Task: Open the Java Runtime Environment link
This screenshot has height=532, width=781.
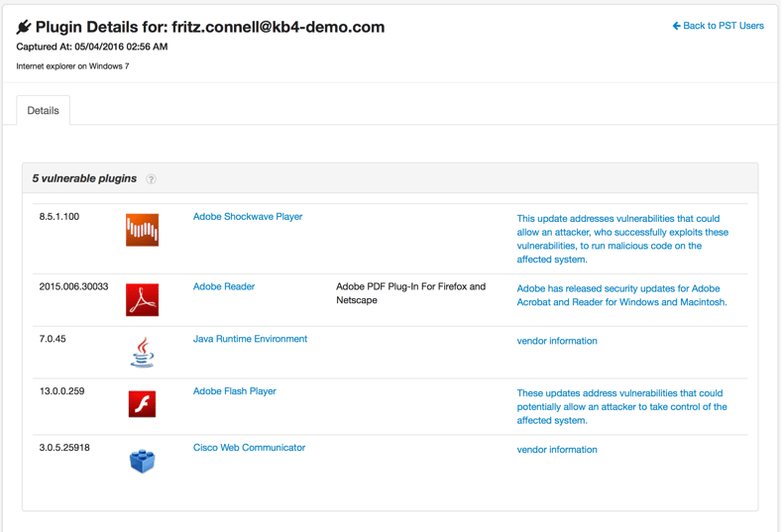Action: point(250,339)
